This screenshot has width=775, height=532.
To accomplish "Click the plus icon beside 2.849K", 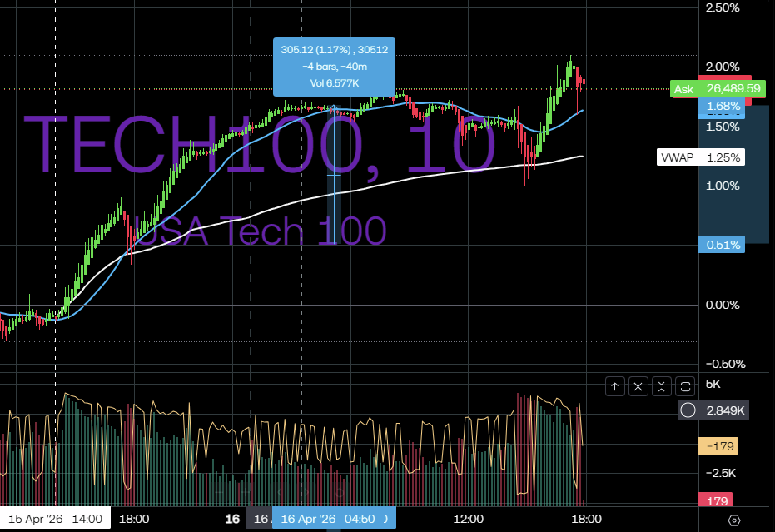I will [x=688, y=410].
